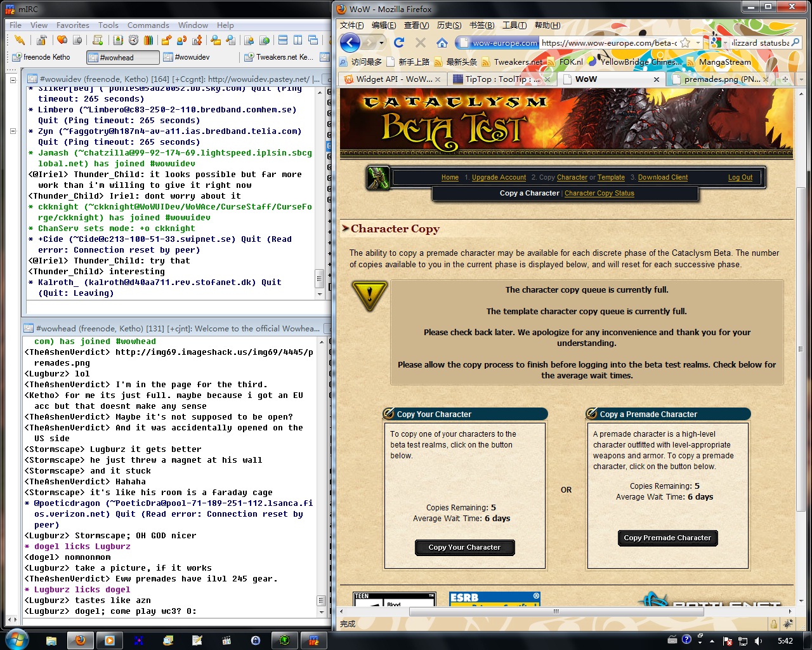812x650 pixels.
Task: Open mIRC Options hammer icon
Action: [x=42, y=41]
